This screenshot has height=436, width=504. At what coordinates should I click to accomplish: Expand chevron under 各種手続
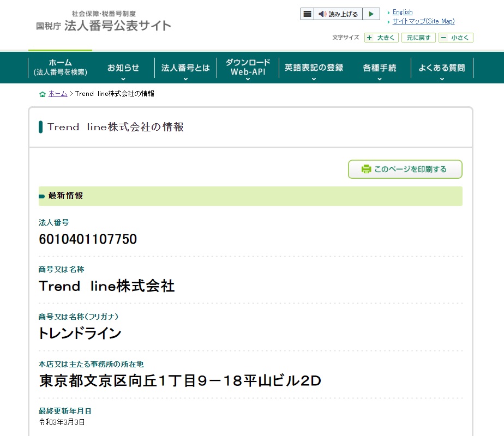tap(379, 79)
